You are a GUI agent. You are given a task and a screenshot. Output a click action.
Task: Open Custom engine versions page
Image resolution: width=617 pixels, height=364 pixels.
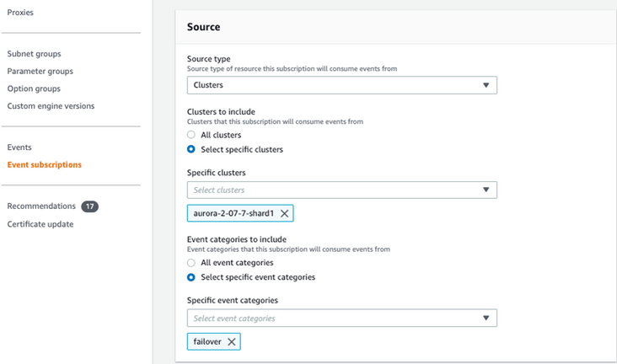tap(51, 106)
